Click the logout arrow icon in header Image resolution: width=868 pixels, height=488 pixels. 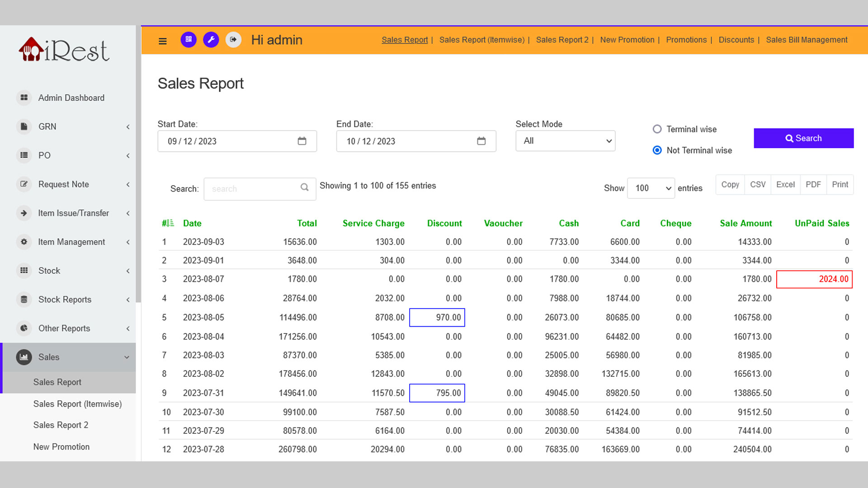(233, 40)
